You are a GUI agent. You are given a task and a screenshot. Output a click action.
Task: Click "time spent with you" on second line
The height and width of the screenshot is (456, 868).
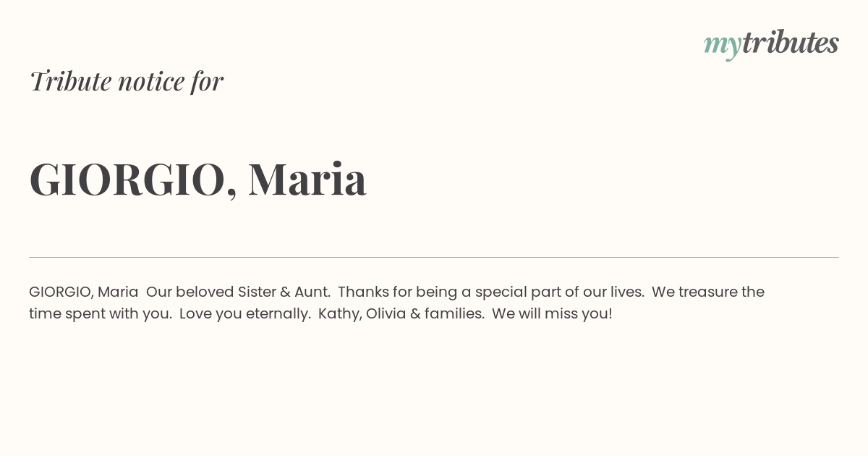[x=98, y=314]
